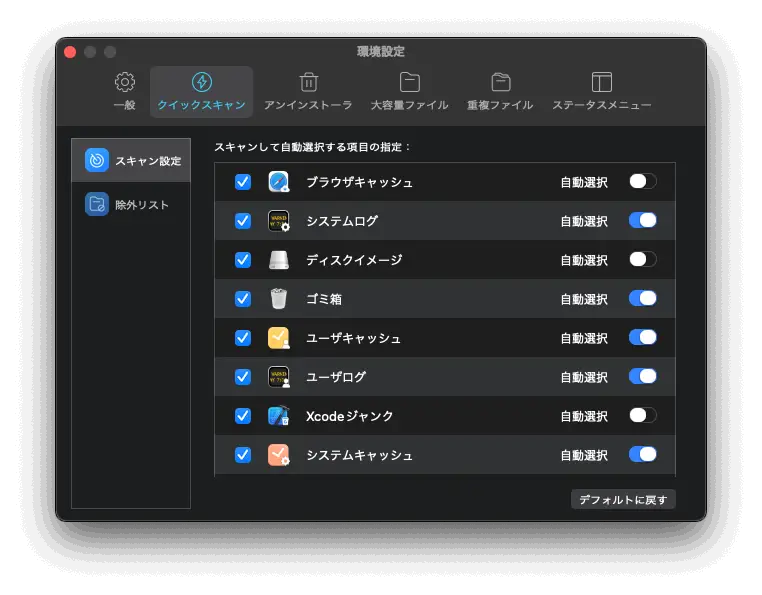Uncheck the システムログ checkbox
Image resolution: width=762 pixels, height=595 pixels.
tap(243, 221)
